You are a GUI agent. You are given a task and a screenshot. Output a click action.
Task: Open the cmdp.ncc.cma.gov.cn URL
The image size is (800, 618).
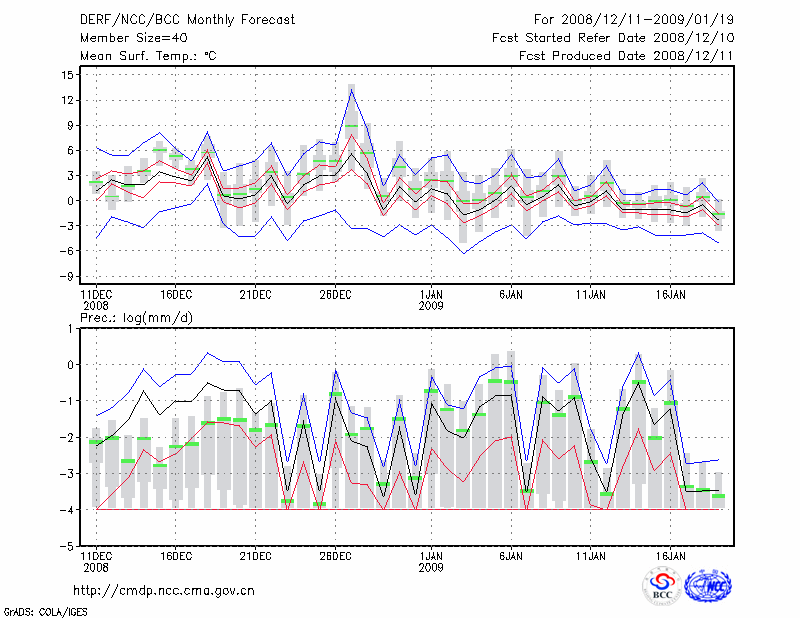pos(164,590)
